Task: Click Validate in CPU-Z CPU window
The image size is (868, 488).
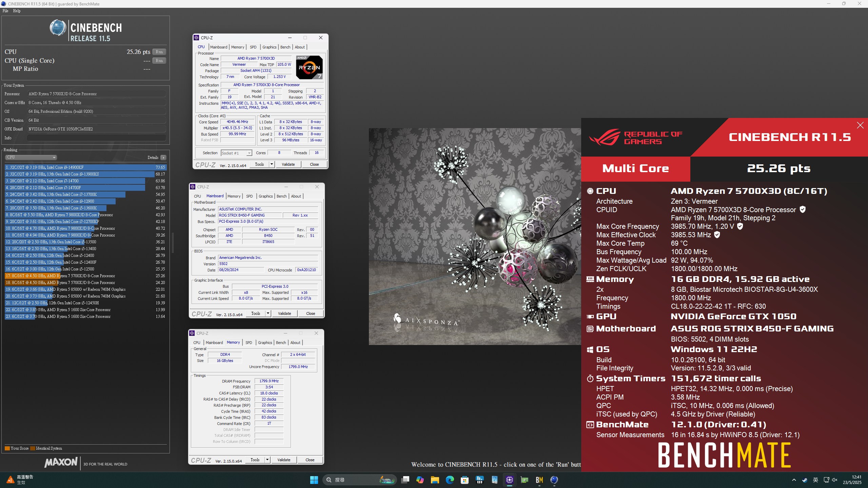Action: (x=288, y=164)
